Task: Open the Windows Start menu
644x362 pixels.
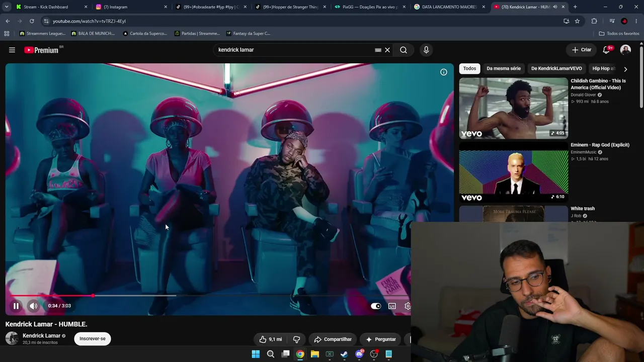Action: pos(256,354)
